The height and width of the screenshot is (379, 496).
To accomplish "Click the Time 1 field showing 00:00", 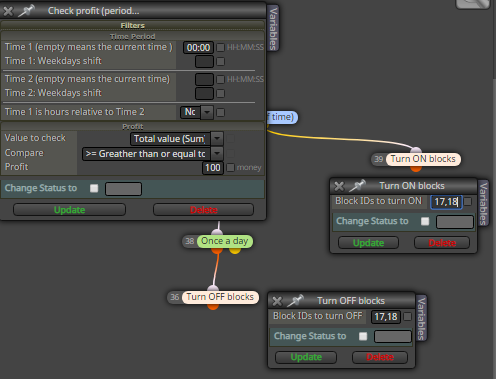I will coord(198,48).
